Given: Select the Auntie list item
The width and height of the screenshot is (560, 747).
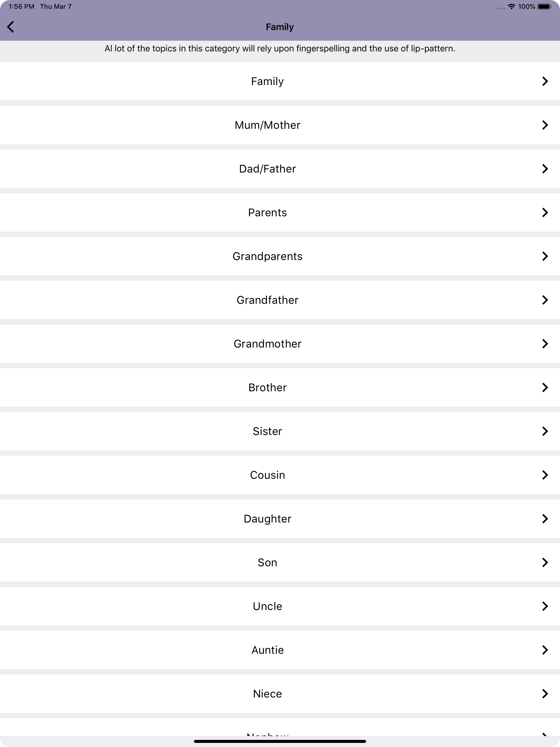Looking at the screenshot, I should tap(280, 650).
